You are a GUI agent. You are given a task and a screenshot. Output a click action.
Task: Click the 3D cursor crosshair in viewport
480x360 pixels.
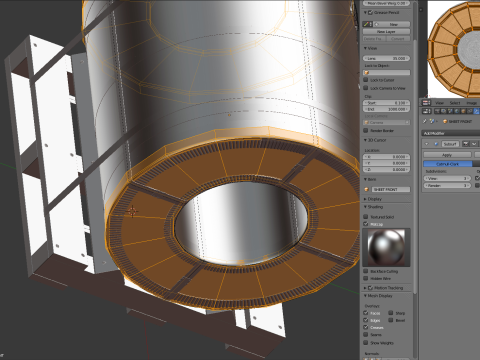point(132,211)
